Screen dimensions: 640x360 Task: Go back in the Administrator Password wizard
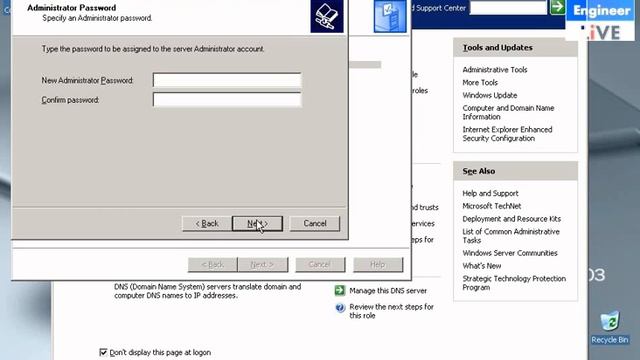[207, 224]
